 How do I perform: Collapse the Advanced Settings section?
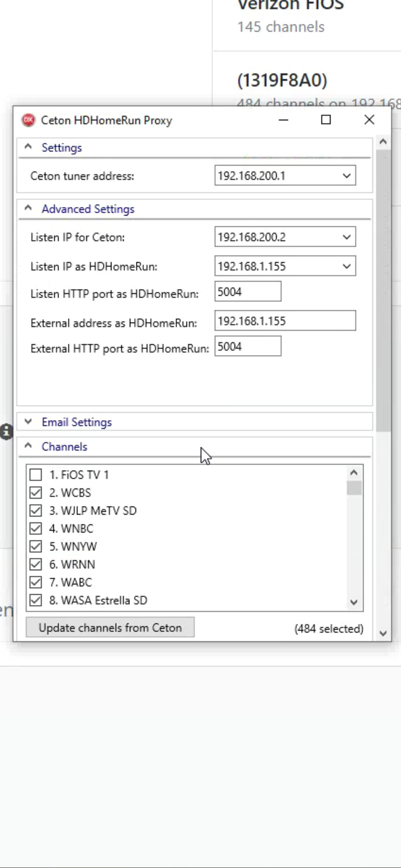pos(28,208)
